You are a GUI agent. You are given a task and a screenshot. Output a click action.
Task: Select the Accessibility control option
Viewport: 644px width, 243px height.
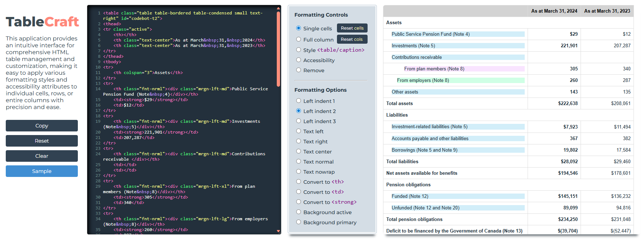pyautogui.click(x=298, y=60)
